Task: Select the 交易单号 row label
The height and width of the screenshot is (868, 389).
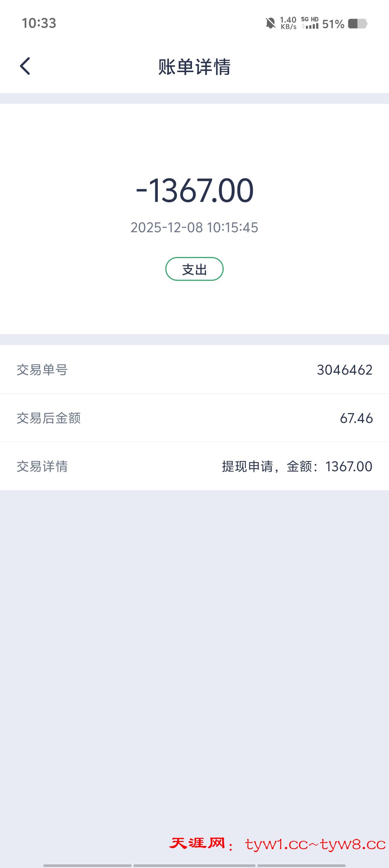Action: [42, 370]
